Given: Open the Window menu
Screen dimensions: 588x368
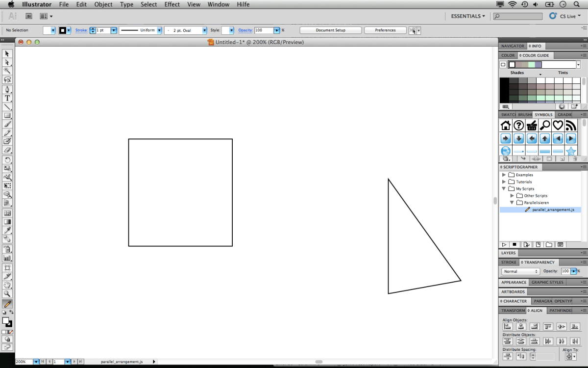Looking at the screenshot, I should click(x=219, y=4).
